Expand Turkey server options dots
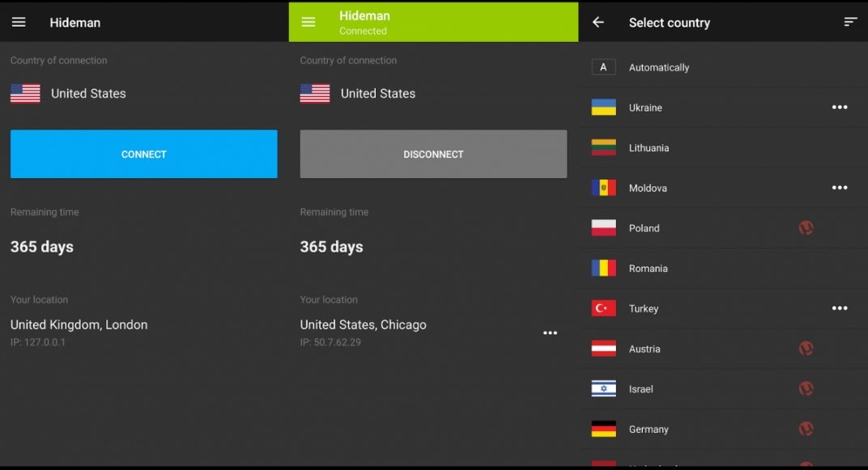868x470 pixels. (x=840, y=308)
